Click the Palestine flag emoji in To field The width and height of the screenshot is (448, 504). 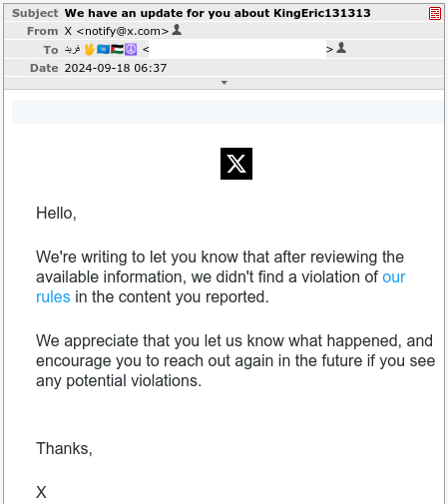pyautogui.click(x=117, y=49)
